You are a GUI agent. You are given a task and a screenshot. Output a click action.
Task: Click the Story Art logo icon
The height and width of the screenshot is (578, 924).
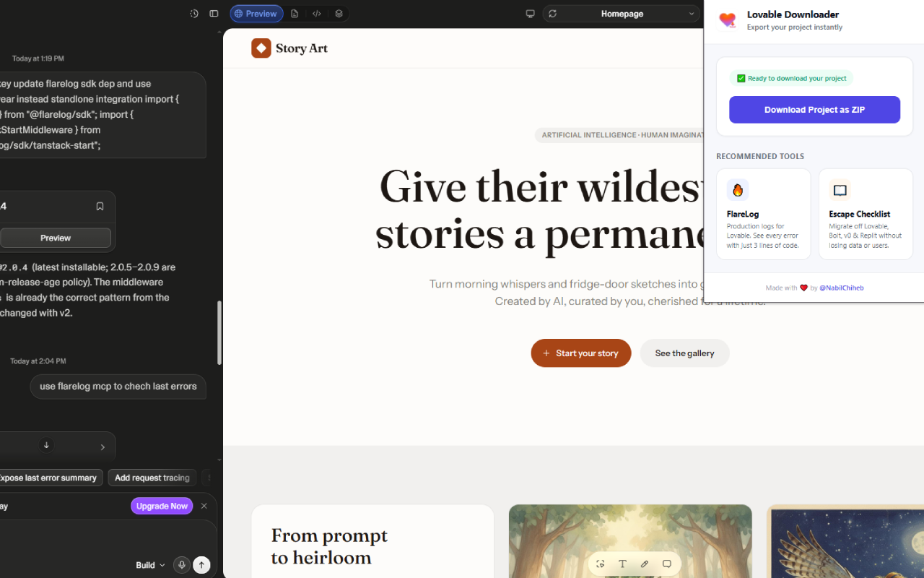click(261, 48)
